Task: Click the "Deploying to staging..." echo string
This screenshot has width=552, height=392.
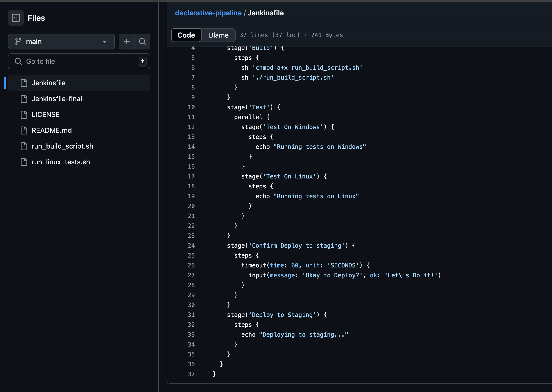Action: tap(303, 335)
